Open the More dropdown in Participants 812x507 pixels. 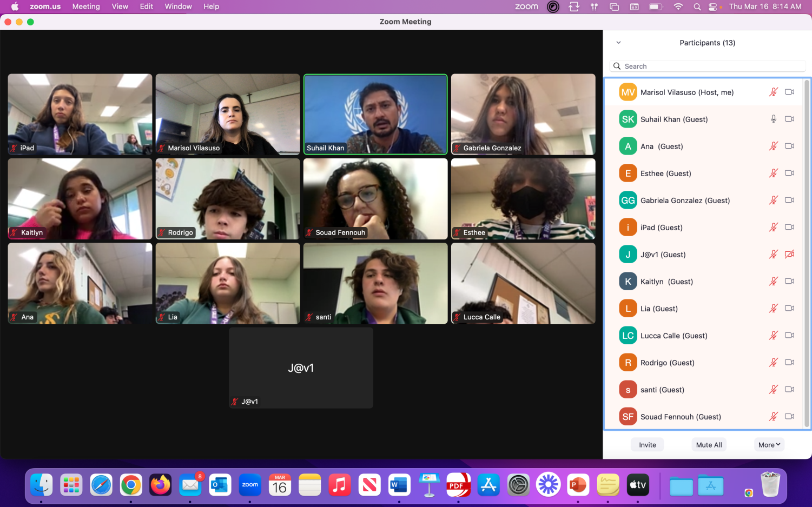click(769, 445)
